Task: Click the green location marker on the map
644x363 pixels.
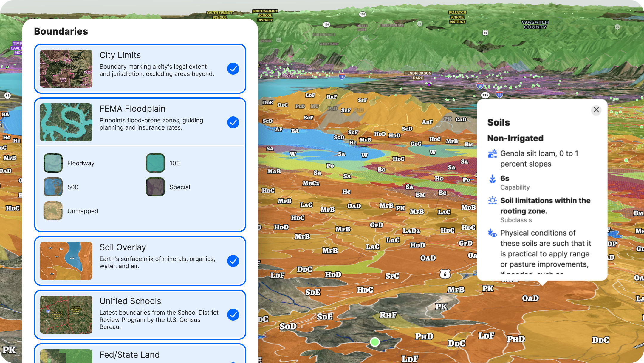Action: [x=375, y=342]
